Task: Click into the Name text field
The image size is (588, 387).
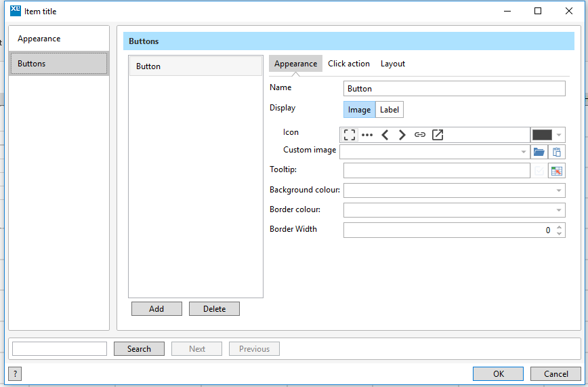Action: point(454,89)
